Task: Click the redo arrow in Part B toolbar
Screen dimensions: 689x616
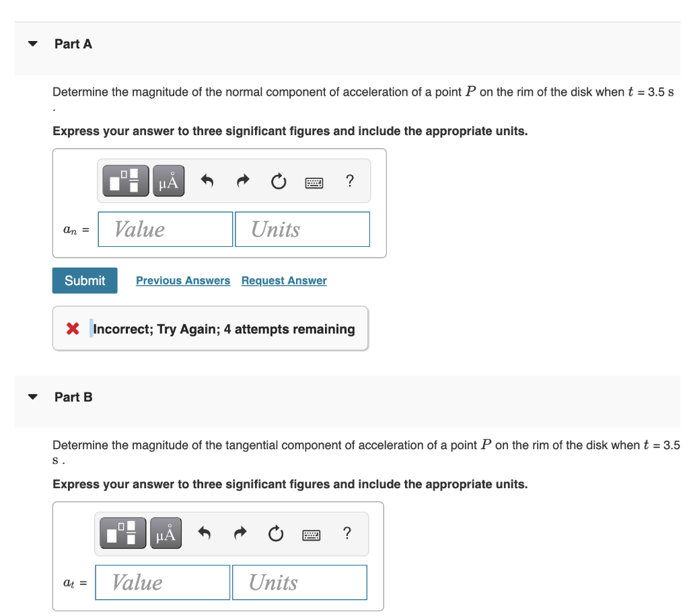Action: [240, 533]
